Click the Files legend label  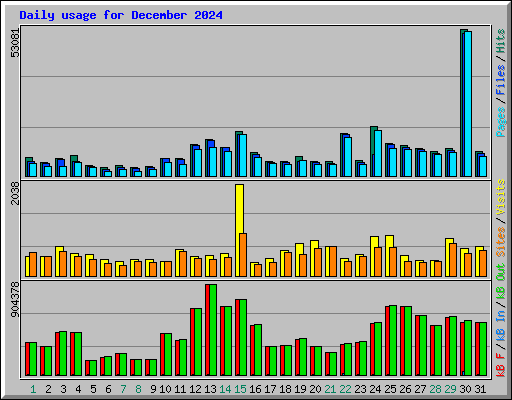point(501,80)
